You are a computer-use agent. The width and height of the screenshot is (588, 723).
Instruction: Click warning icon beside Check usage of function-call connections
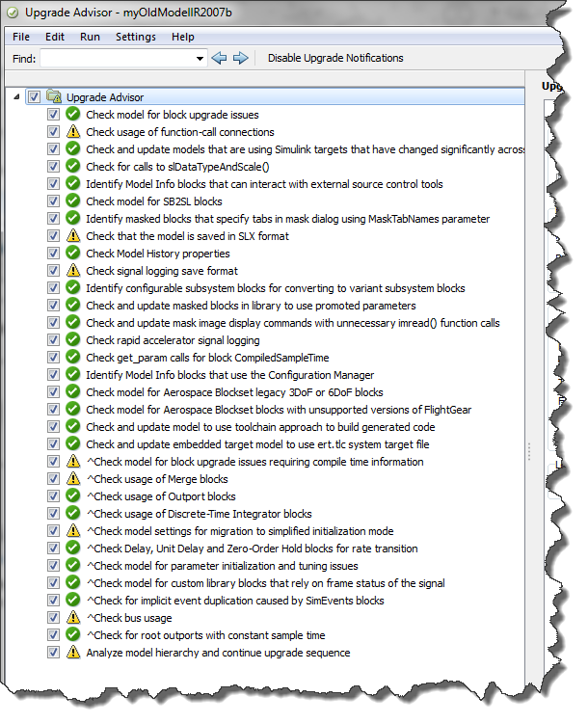pos(72,132)
